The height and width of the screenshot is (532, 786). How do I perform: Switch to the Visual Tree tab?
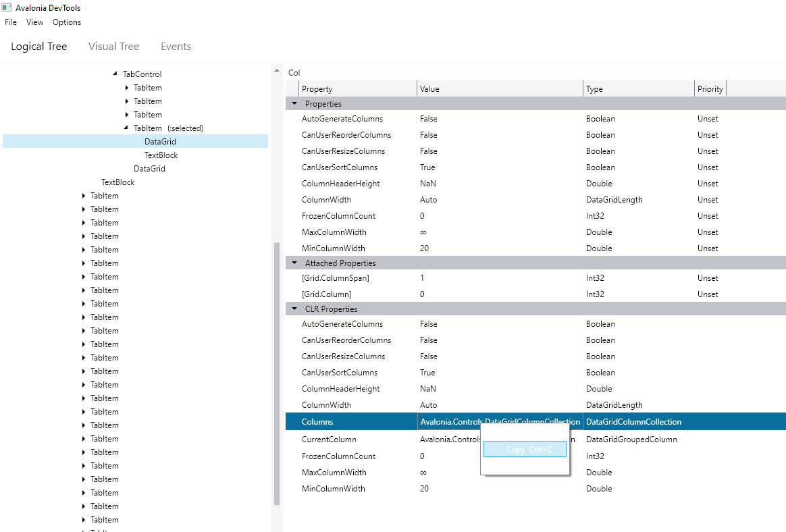113,46
